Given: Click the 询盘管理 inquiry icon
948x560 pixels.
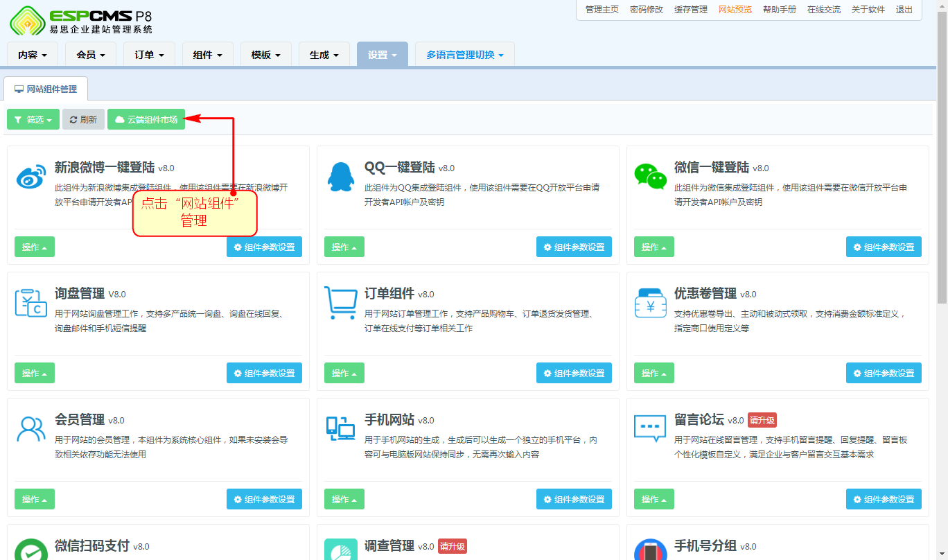Looking at the screenshot, I should tap(30, 304).
